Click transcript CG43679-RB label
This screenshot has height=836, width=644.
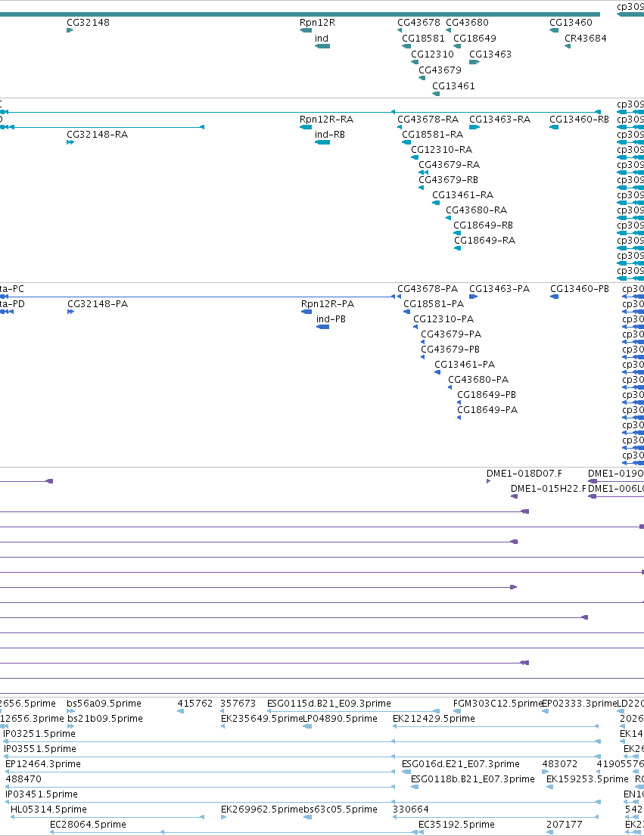coord(448,179)
